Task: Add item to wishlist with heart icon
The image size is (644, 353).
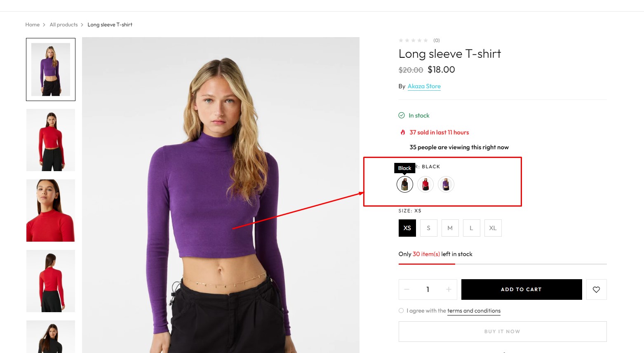Action: (x=596, y=289)
